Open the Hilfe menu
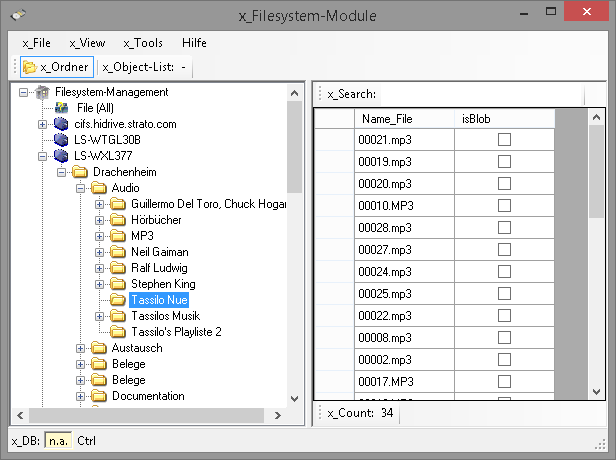 [x=194, y=43]
